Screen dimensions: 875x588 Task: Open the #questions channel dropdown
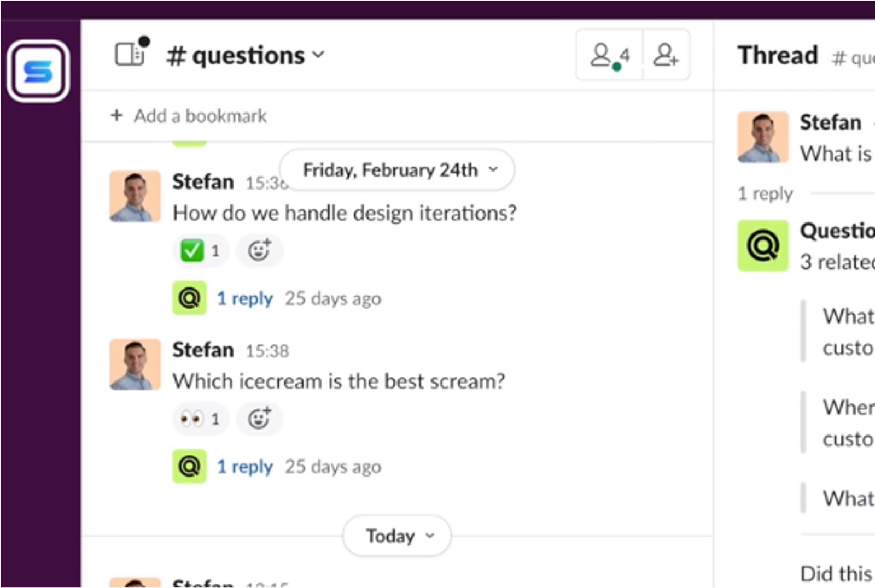(x=245, y=55)
